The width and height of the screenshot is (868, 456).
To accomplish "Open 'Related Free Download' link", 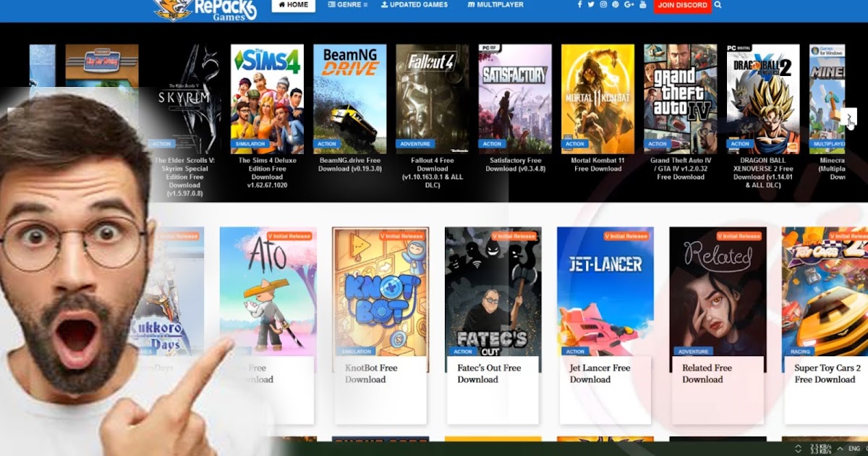I will pos(707,373).
